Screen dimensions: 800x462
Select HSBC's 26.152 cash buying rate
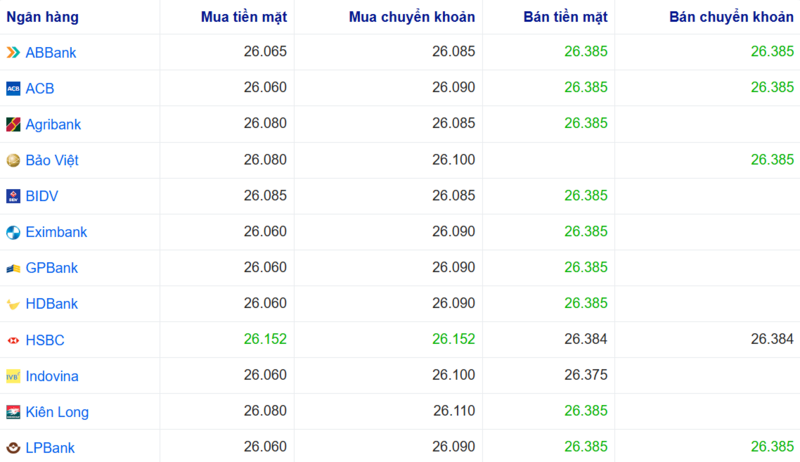265,340
